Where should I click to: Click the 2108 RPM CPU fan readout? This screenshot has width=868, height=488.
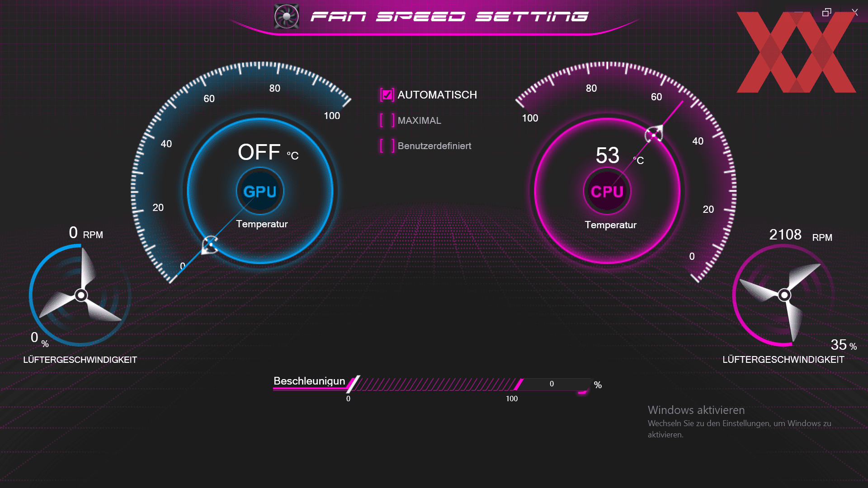(800, 235)
